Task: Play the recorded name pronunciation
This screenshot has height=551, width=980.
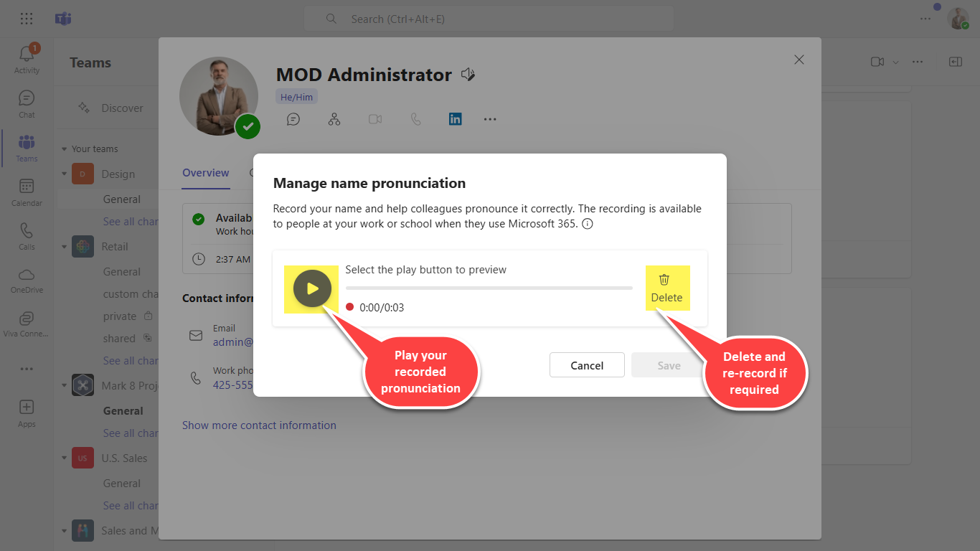Action: 312,288
